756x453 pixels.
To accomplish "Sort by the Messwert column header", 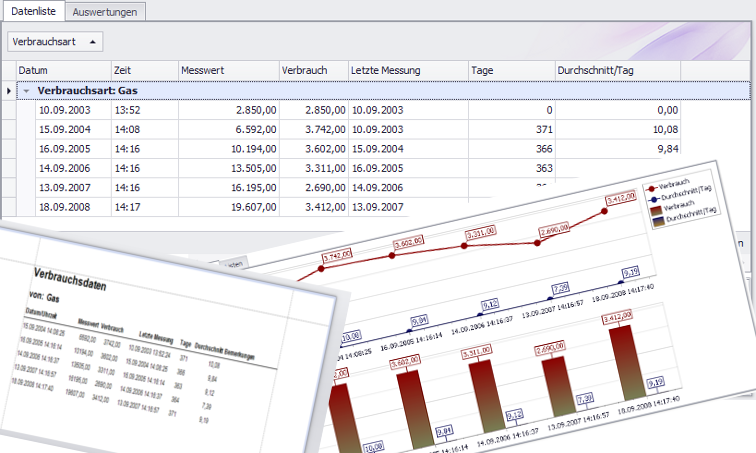I will pos(229,70).
